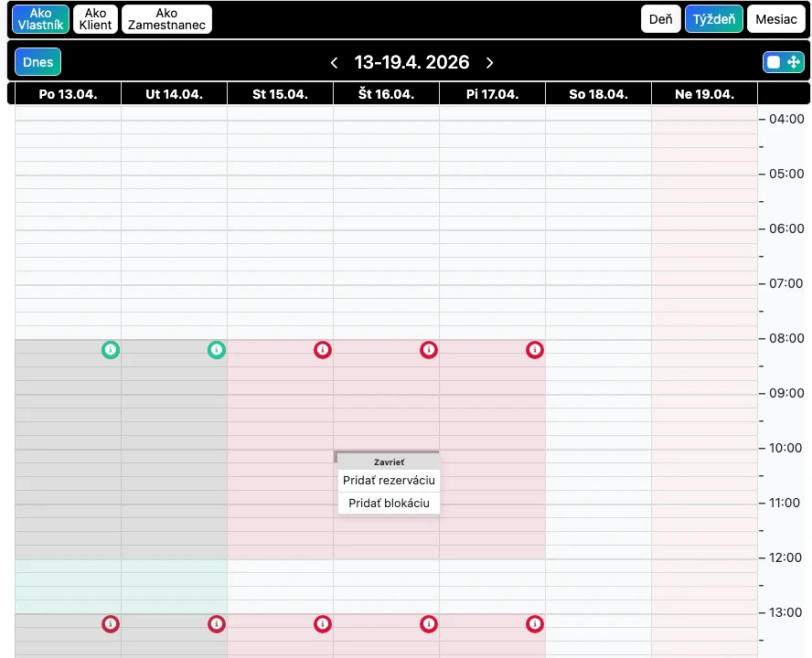Image resolution: width=812 pixels, height=658 pixels.
Task: Switch to Ako Zamestnanec role
Action: click(166, 19)
